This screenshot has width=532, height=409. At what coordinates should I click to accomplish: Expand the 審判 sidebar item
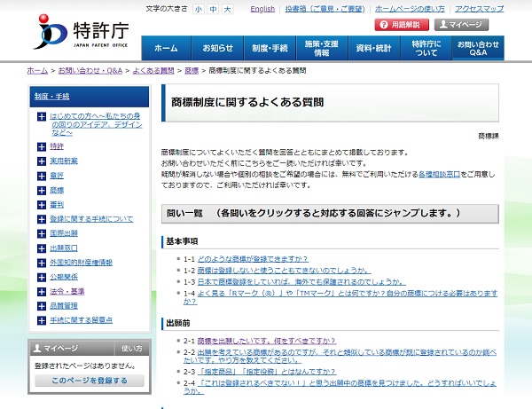[x=42, y=205]
